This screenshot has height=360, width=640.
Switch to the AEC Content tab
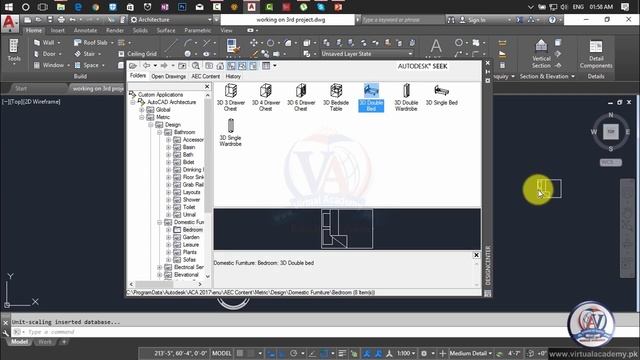pyautogui.click(x=206, y=76)
